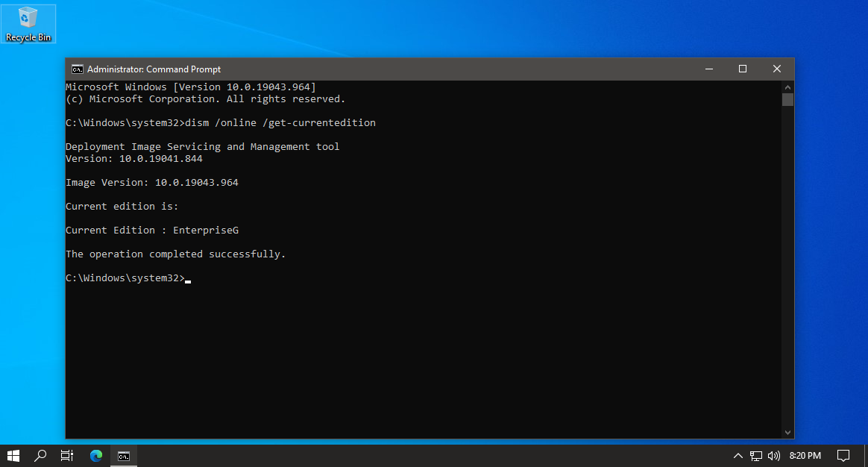
Task: Click 'The operation completed successfully.' line
Action: pos(175,254)
